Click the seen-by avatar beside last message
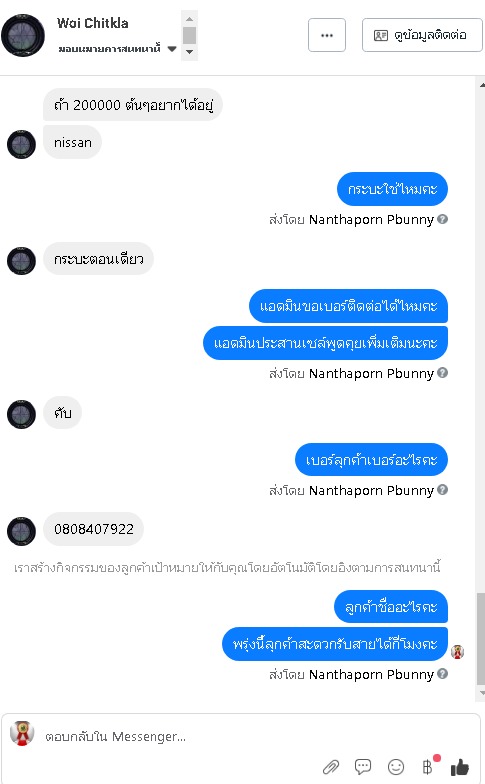The height and width of the screenshot is (784, 485). click(458, 652)
